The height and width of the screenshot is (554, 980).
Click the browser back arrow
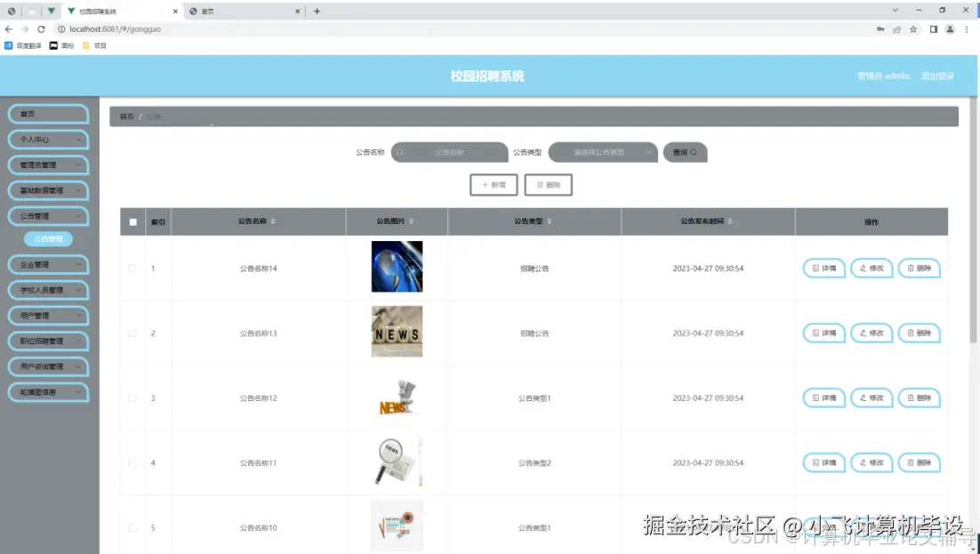9,29
